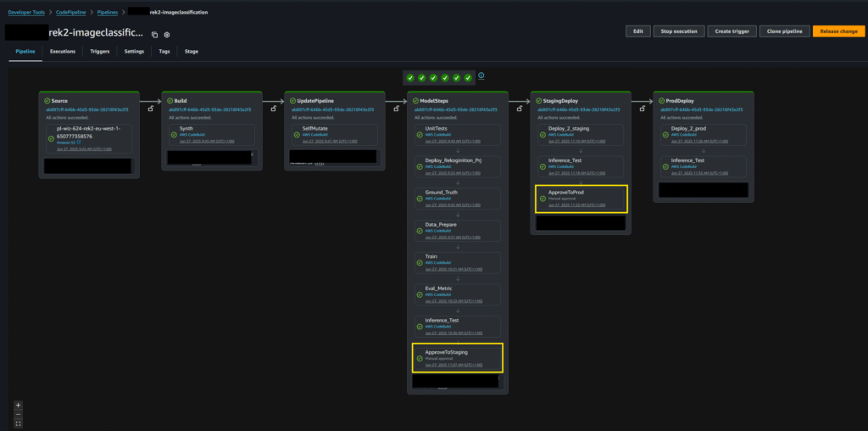Fit the pipeline diagram to screen

point(18,423)
